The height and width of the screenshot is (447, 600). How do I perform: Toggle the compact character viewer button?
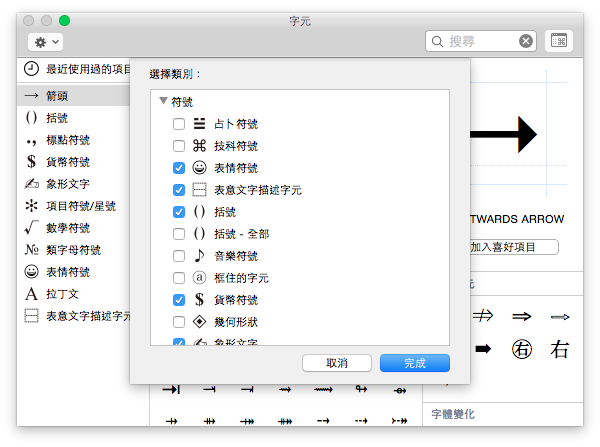pos(558,41)
